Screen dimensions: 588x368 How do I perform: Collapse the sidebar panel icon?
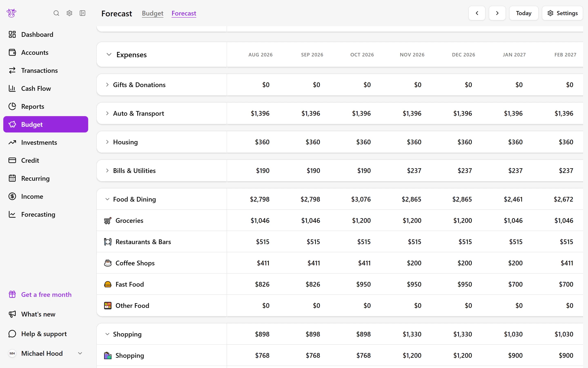point(83,13)
